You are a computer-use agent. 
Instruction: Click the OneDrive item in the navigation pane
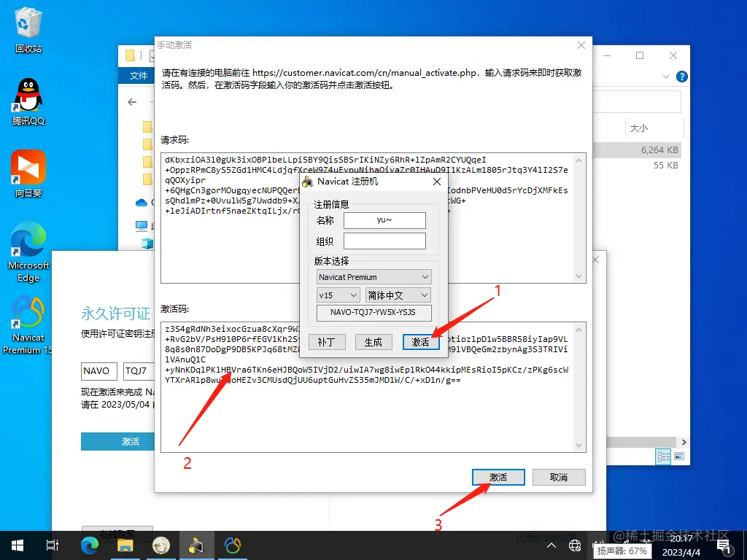[143, 203]
